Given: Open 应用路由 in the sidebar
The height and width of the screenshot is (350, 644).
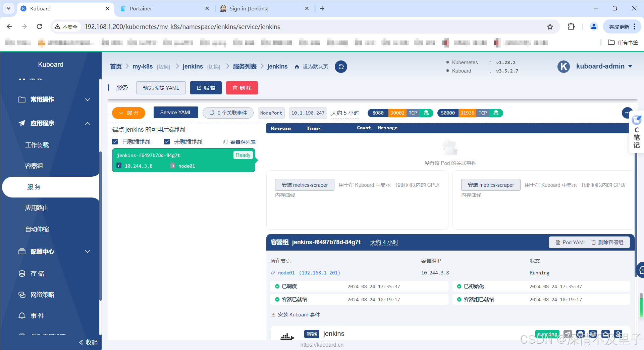Looking at the screenshot, I should click(x=37, y=208).
